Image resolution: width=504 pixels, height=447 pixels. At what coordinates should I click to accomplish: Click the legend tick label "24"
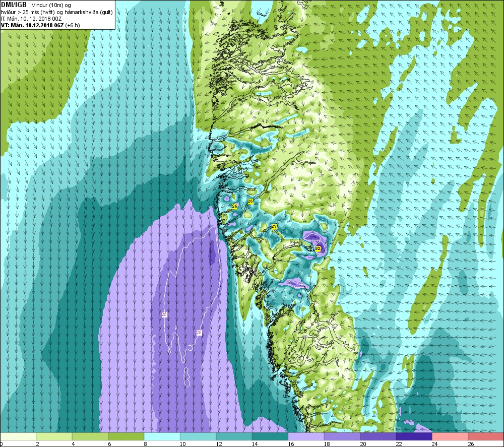click(434, 444)
